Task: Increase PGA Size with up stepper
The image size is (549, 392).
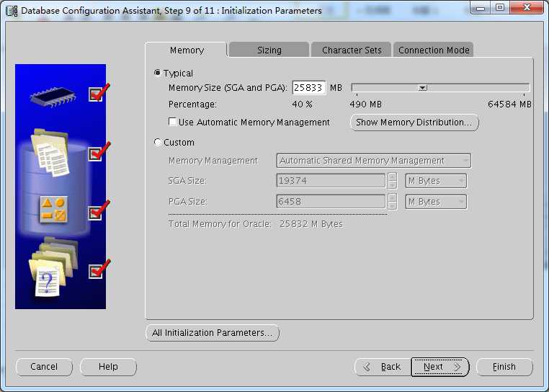Action: (x=393, y=197)
